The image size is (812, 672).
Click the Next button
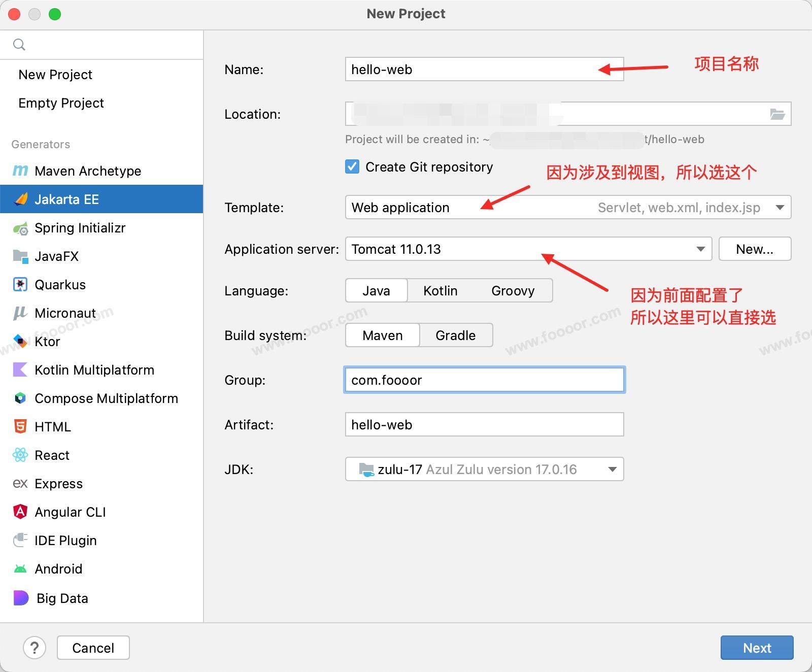tap(756, 648)
